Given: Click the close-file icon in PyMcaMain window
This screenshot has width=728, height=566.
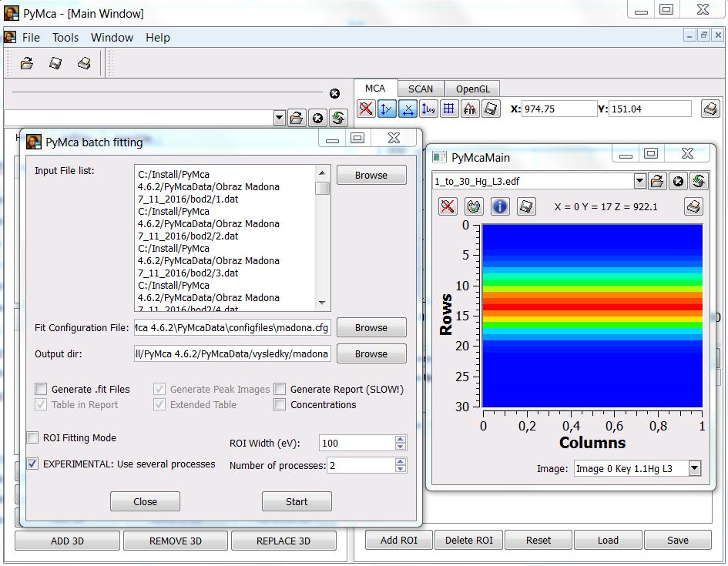Looking at the screenshot, I should point(678,181).
